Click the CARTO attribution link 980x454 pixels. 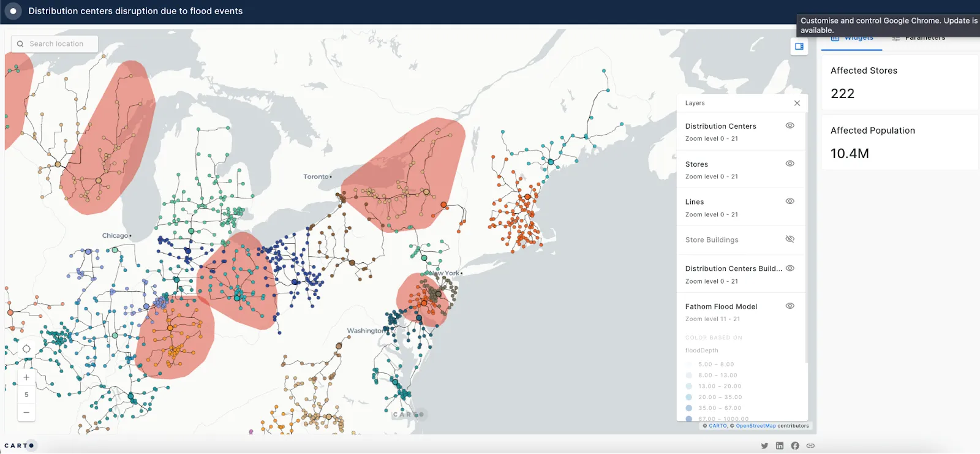coord(717,426)
